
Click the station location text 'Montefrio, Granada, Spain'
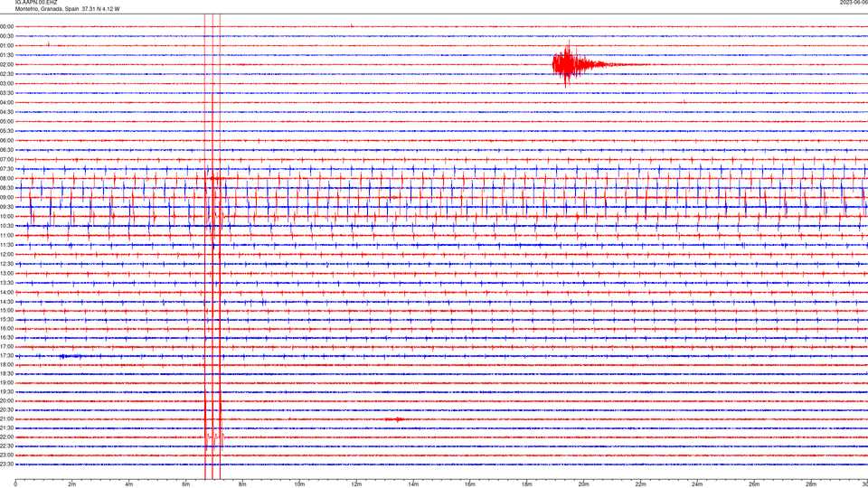[47, 9]
